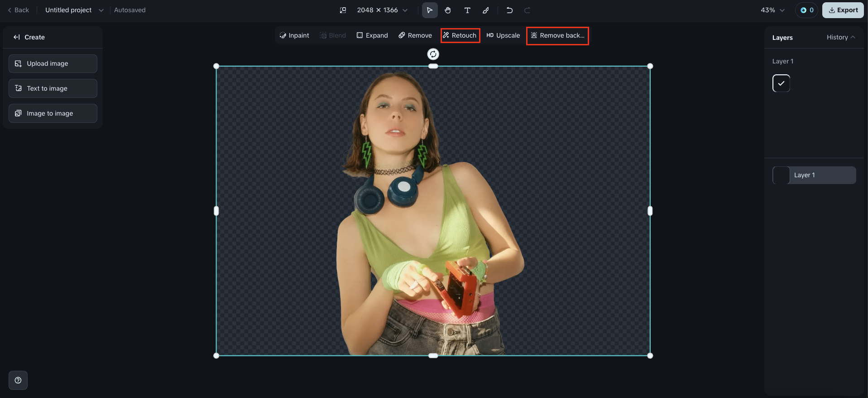Image resolution: width=868 pixels, height=398 pixels.
Task: Click the Remove eraser icon
Action: tap(402, 35)
